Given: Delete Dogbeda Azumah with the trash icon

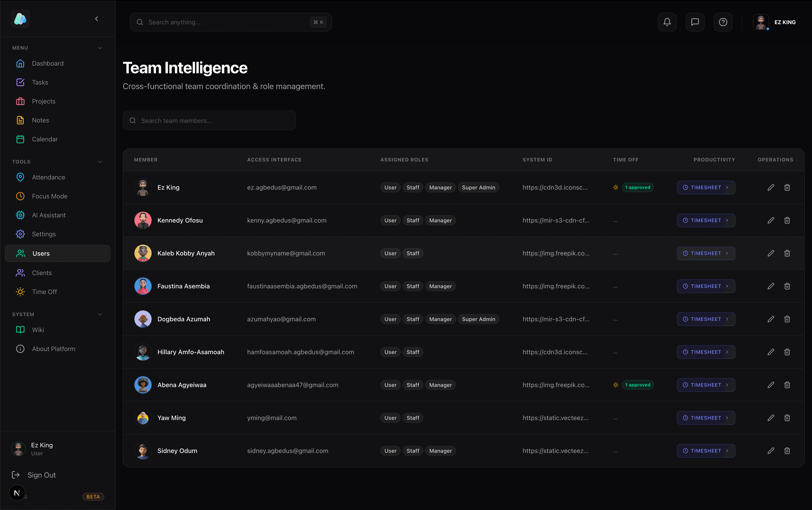Looking at the screenshot, I should pos(787,319).
